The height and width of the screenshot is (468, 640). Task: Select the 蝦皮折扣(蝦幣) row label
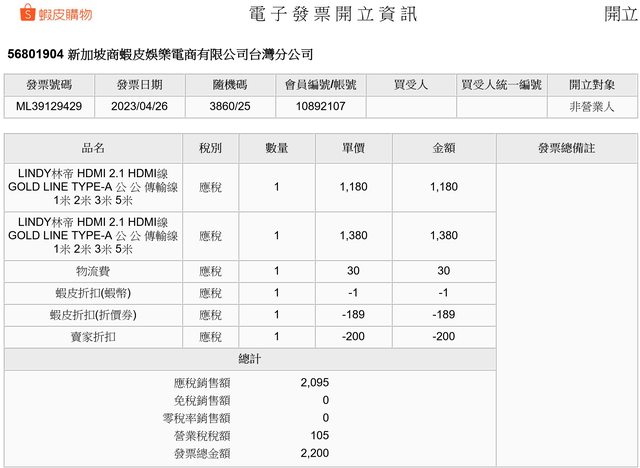coord(93,293)
